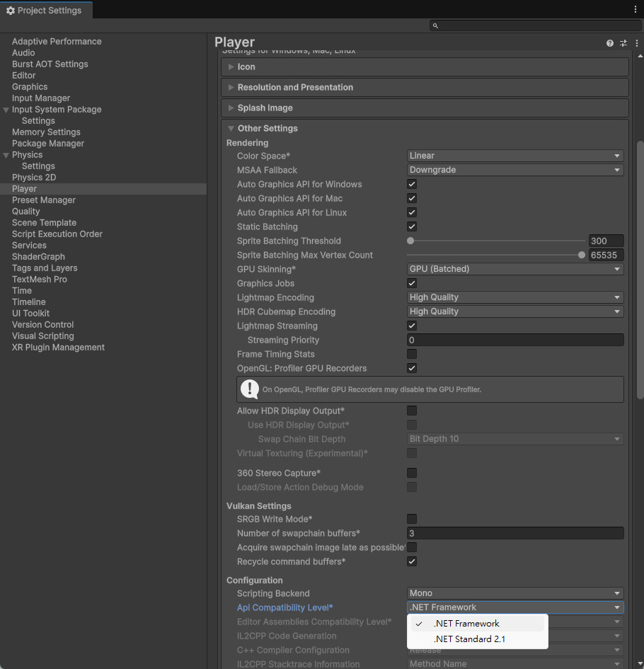Open the Graphics settings category
This screenshot has width=644, height=669.
tap(30, 86)
